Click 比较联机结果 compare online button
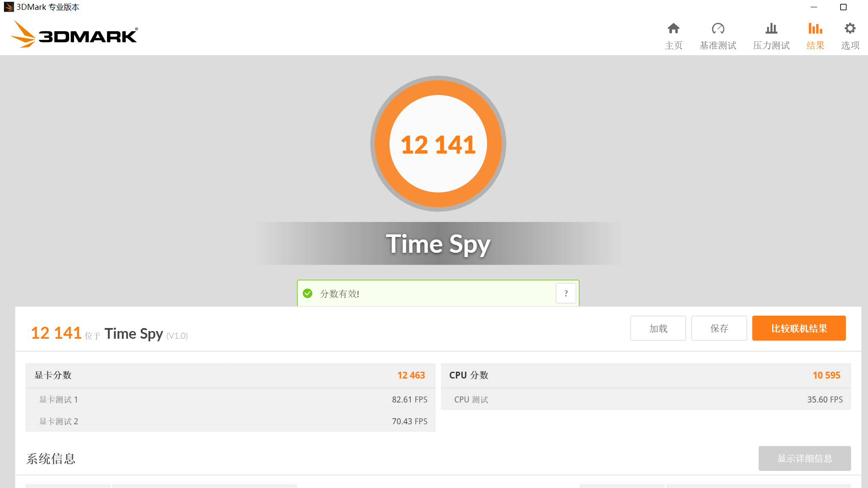This screenshot has height=488, width=868. (799, 328)
